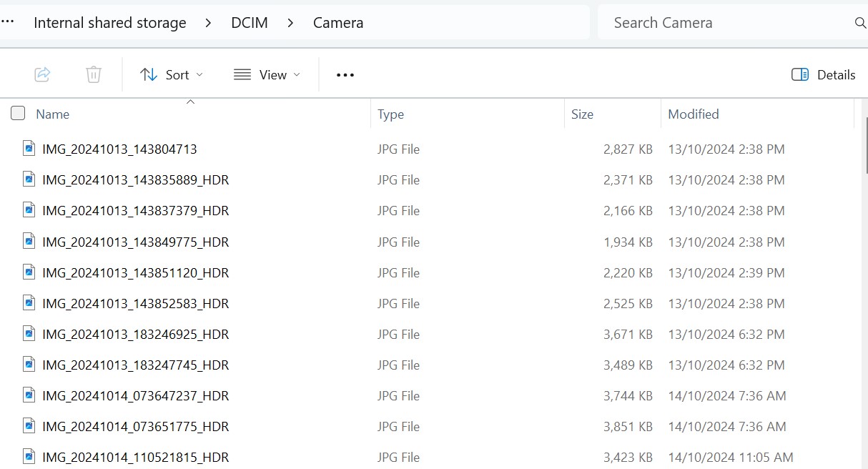Image resolution: width=868 pixels, height=469 pixels.
Task: Click the search magnifier icon
Action: (x=860, y=23)
